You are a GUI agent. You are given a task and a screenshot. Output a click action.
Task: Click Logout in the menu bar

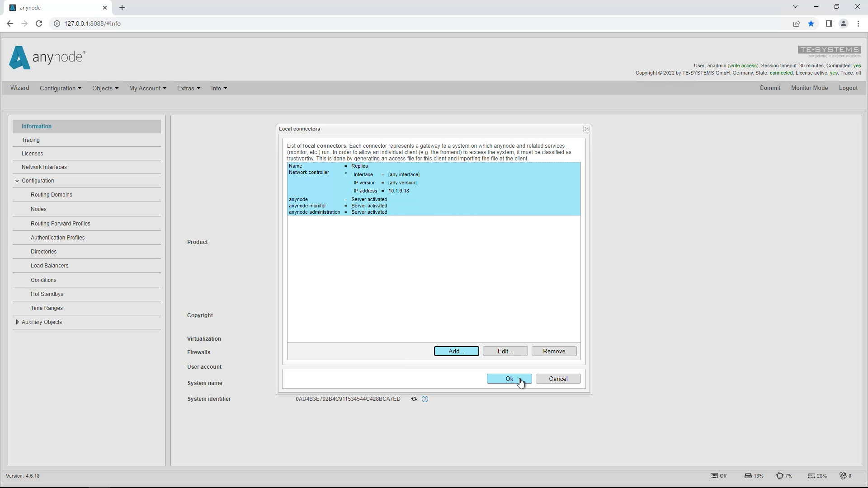[848, 88]
